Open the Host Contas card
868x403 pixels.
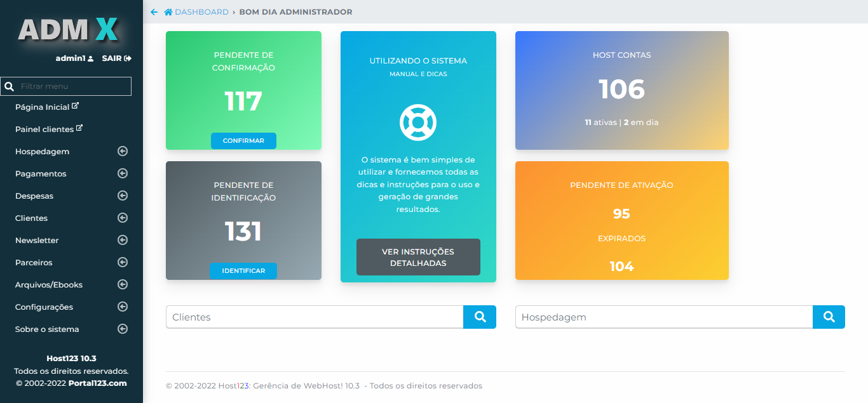click(621, 90)
